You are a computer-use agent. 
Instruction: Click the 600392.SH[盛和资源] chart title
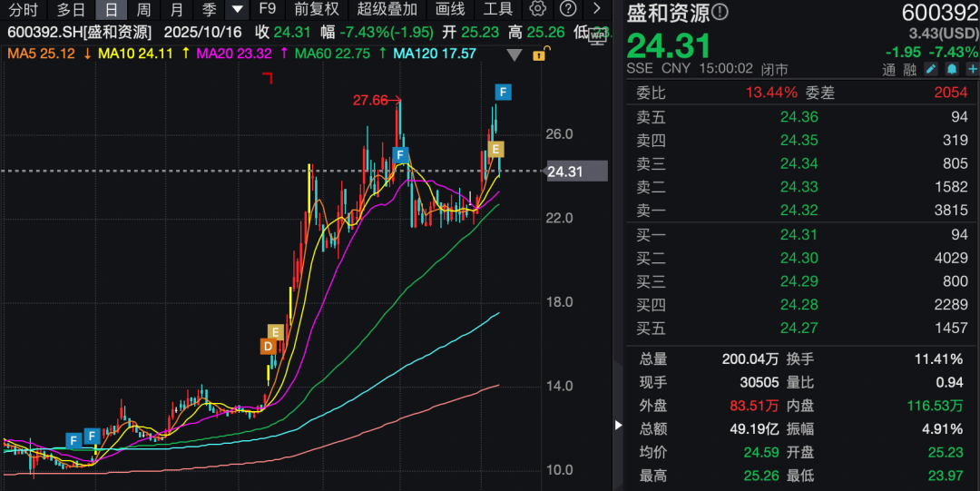coord(79,32)
